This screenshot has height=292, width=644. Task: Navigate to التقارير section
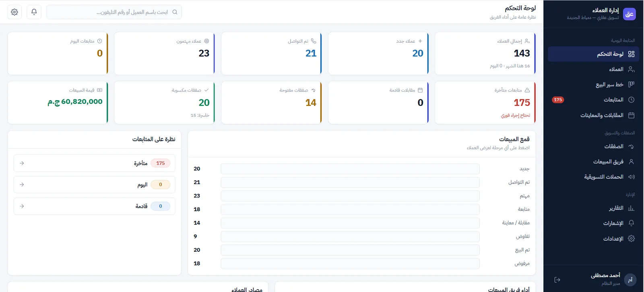point(593,208)
